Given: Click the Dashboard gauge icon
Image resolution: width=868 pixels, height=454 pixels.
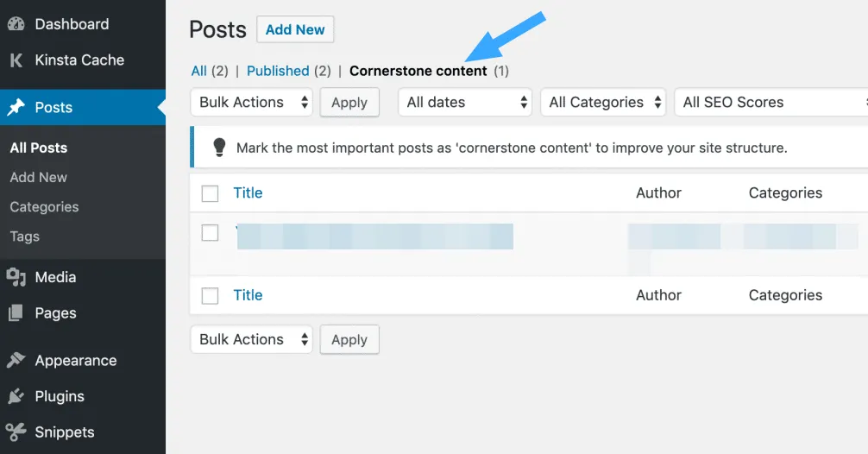Looking at the screenshot, I should pyautogui.click(x=16, y=24).
